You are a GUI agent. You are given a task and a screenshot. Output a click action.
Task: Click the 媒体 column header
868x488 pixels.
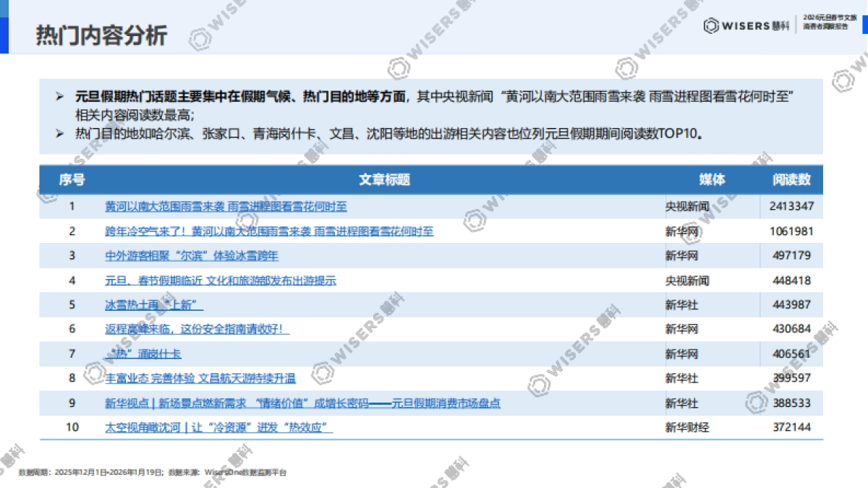click(x=713, y=180)
